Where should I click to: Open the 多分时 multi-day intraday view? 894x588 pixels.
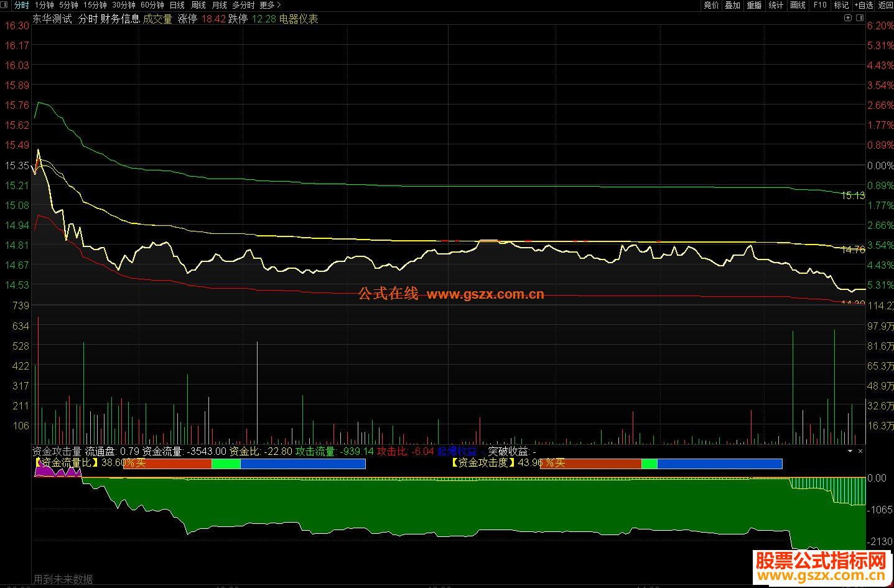click(243, 5)
